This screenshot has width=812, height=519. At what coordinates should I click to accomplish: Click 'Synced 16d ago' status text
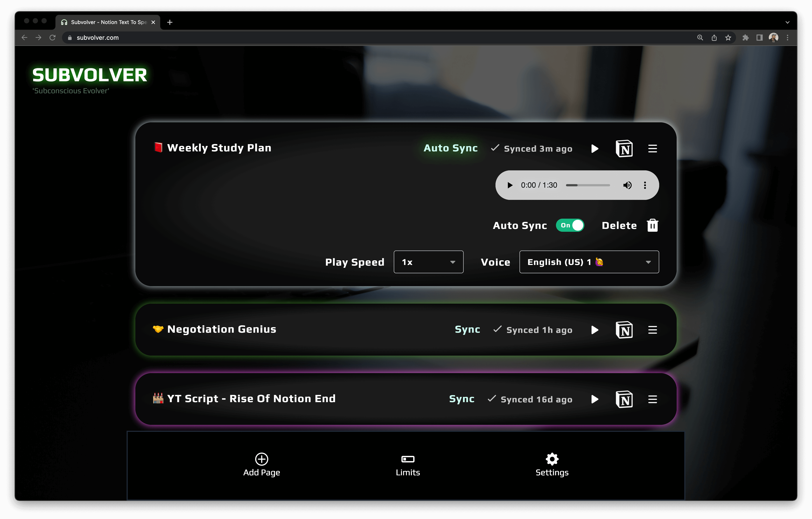536,399
